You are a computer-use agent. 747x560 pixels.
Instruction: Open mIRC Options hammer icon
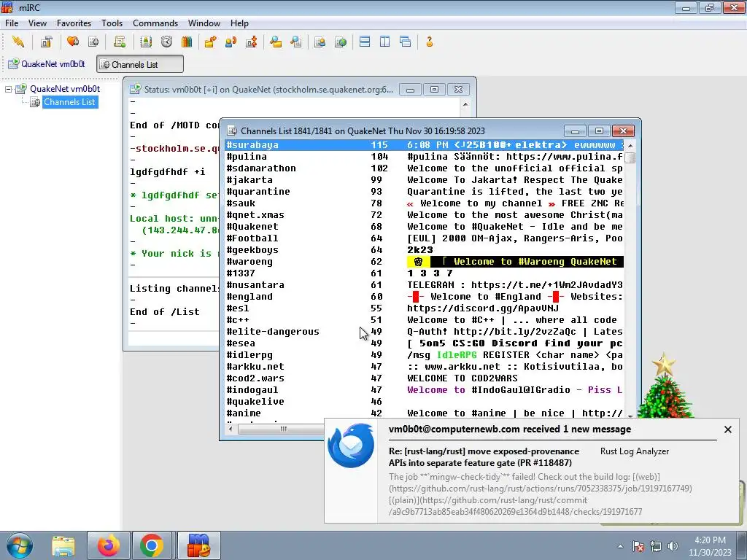click(x=46, y=42)
